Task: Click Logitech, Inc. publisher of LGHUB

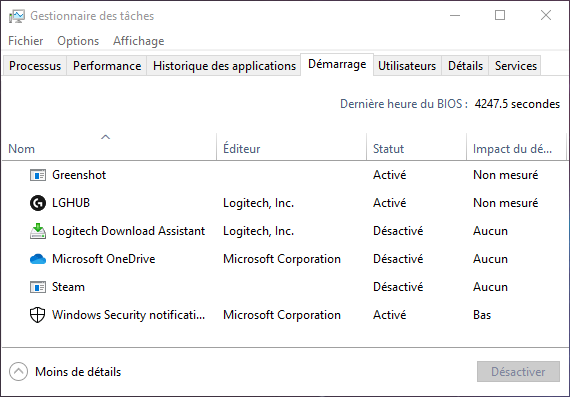Action: point(258,203)
